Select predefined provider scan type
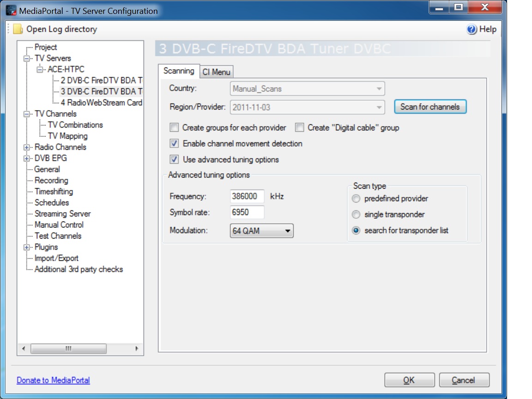Image resolution: width=532 pixels, height=399 pixels. tap(356, 199)
